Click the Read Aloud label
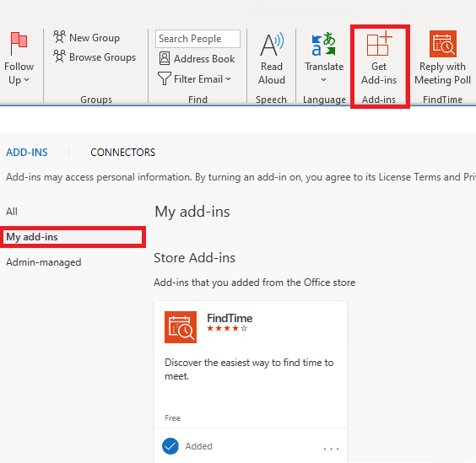476x463 pixels. pyautogui.click(x=272, y=73)
